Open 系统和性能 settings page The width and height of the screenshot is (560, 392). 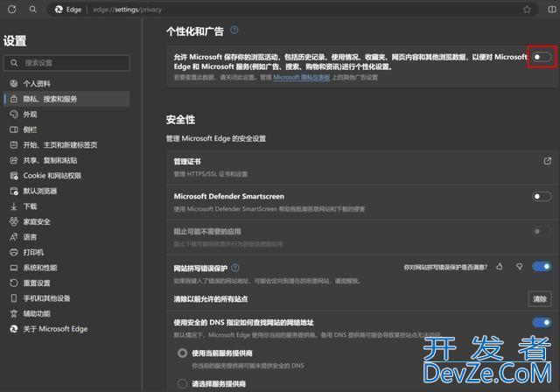66,268
